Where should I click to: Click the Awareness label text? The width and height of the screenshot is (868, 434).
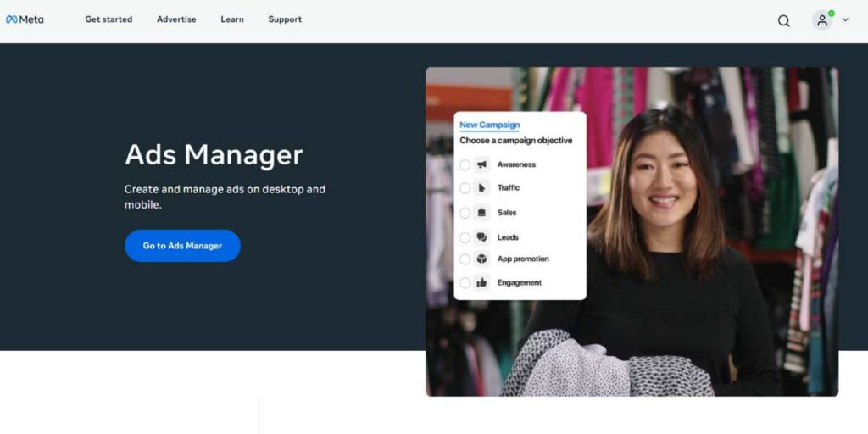[516, 164]
